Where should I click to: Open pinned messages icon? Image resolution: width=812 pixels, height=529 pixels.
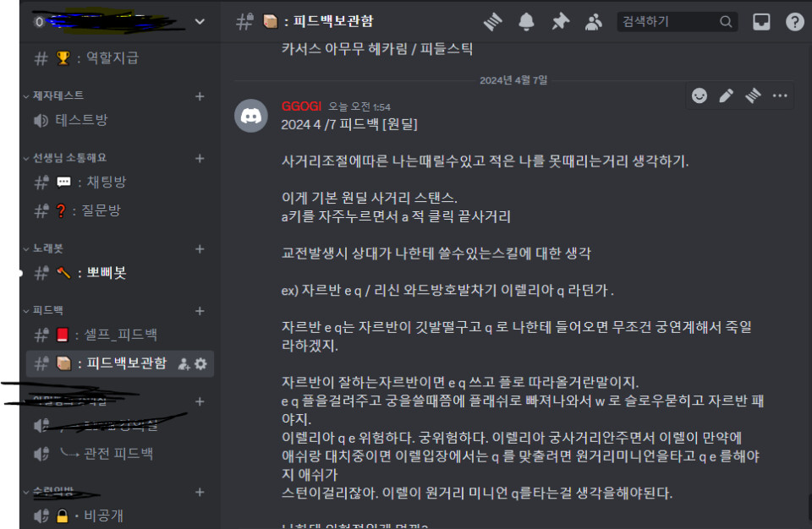tap(560, 22)
